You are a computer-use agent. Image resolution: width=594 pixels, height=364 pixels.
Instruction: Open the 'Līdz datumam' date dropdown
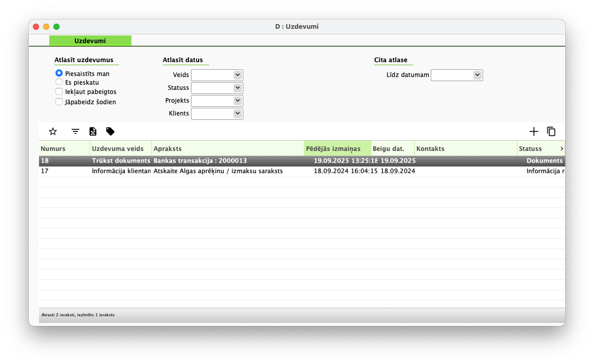tap(477, 75)
